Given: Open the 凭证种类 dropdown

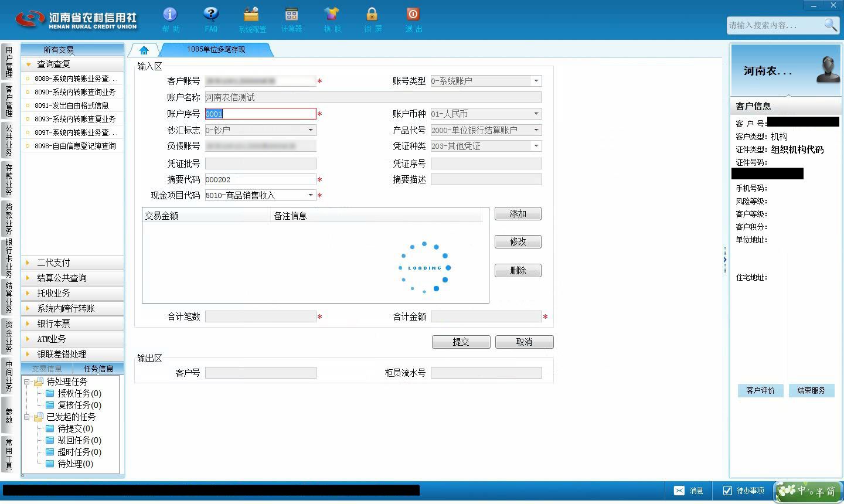Looking at the screenshot, I should 536,146.
